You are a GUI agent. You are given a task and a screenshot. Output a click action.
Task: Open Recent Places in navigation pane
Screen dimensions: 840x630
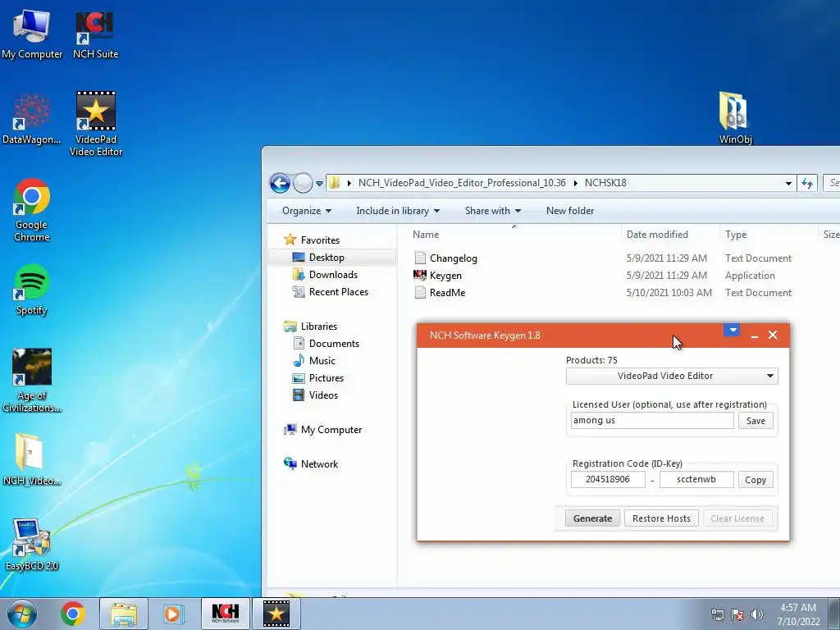[338, 292]
